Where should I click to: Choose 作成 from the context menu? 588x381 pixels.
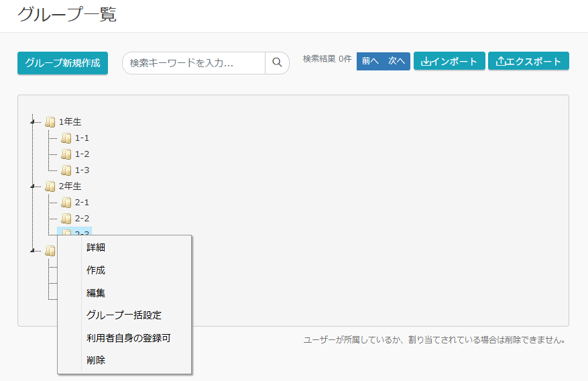pyautogui.click(x=96, y=270)
